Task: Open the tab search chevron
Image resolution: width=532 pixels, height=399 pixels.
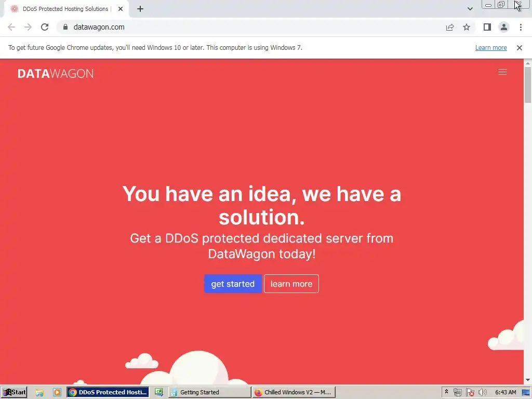Action: (470, 9)
